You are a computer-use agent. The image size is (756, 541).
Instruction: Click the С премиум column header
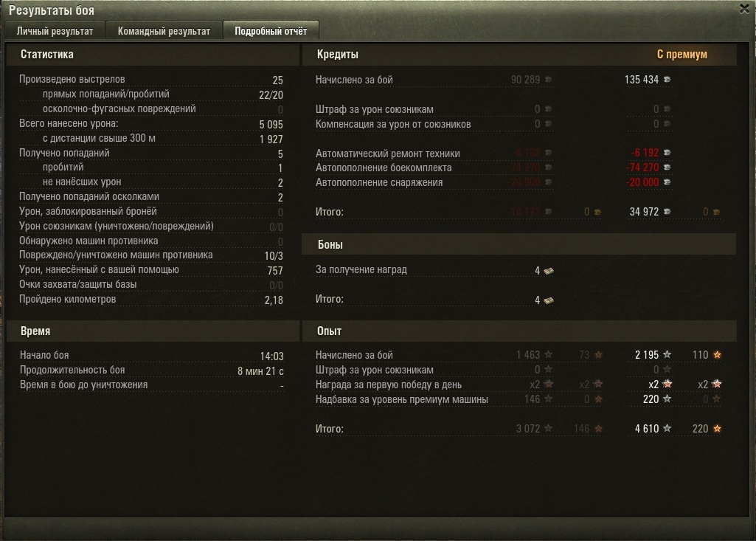(682, 54)
